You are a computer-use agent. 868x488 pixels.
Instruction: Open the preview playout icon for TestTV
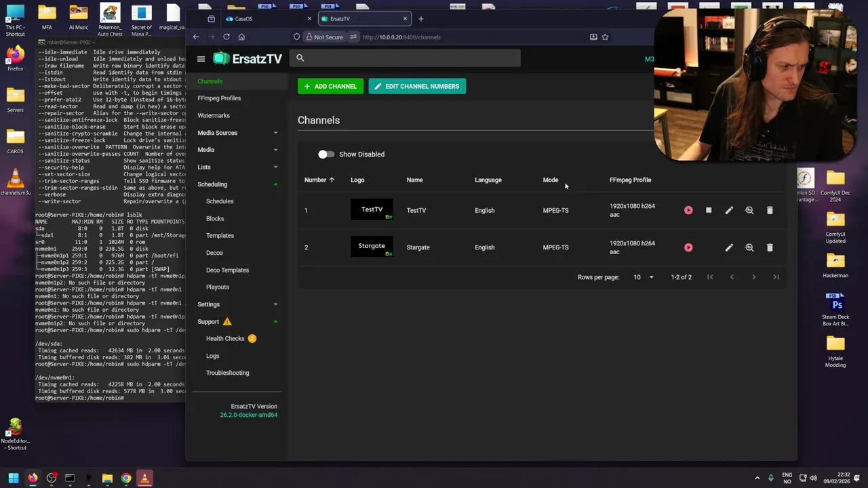click(749, 210)
